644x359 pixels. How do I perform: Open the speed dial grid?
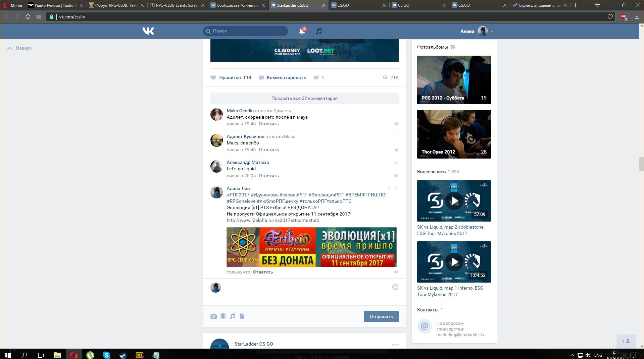(x=39, y=17)
